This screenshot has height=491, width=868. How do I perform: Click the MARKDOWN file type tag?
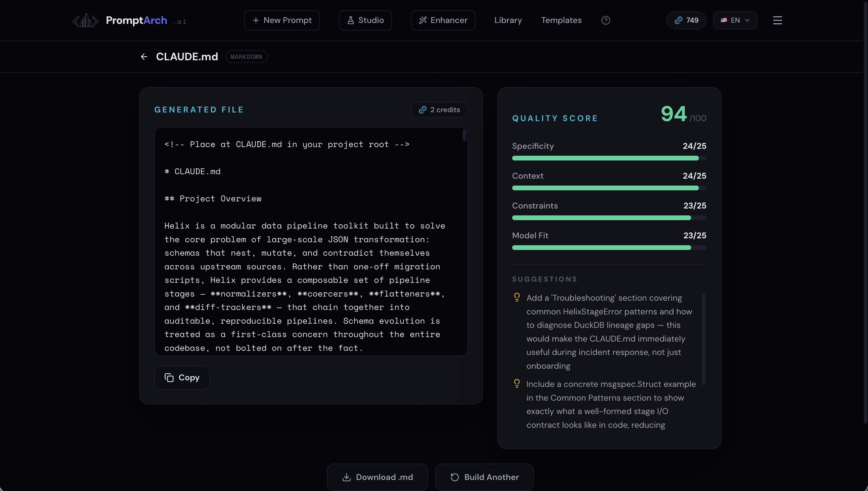(246, 57)
